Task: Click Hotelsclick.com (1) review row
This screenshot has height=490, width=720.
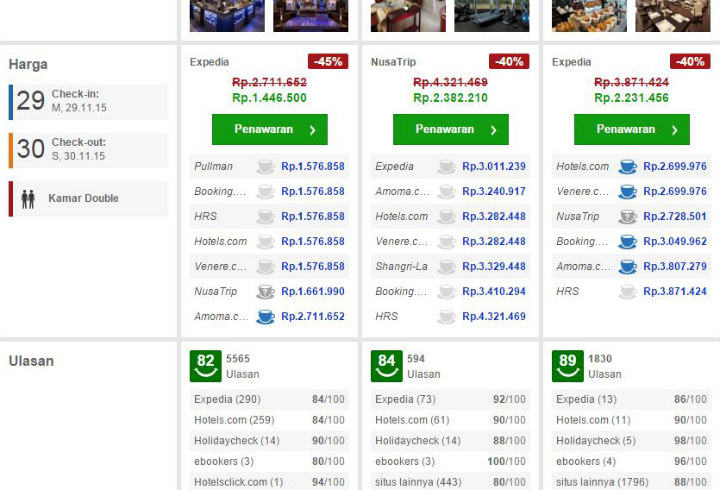Action: tap(269, 482)
